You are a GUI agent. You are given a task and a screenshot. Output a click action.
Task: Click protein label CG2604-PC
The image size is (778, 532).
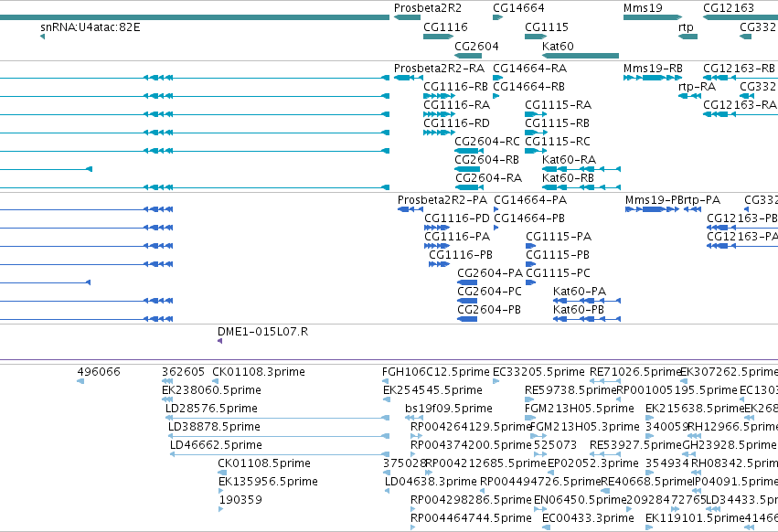coord(489,292)
